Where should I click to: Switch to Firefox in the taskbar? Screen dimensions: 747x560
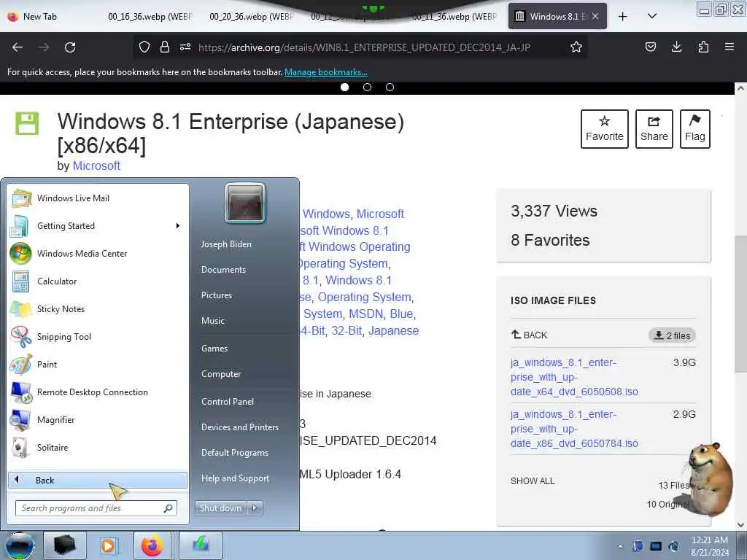click(152, 545)
